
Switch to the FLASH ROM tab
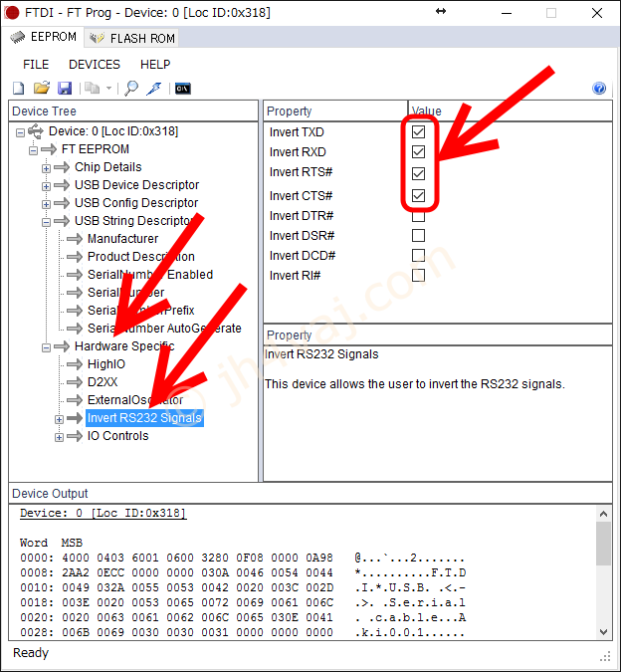[132, 38]
